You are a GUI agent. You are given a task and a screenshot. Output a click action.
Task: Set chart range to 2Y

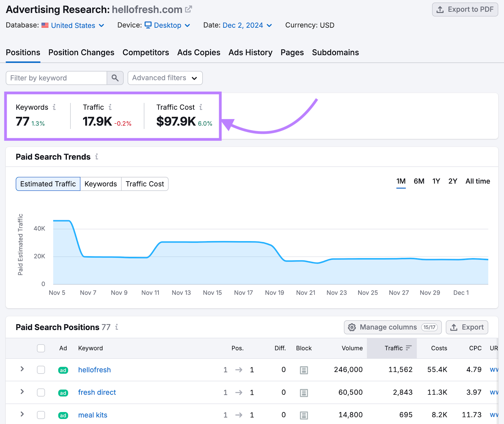pyautogui.click(x=453, y=181)
